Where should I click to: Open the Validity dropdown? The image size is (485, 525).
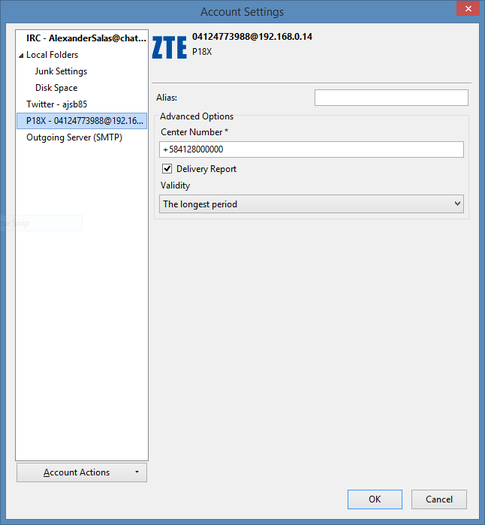coord(311,204)
